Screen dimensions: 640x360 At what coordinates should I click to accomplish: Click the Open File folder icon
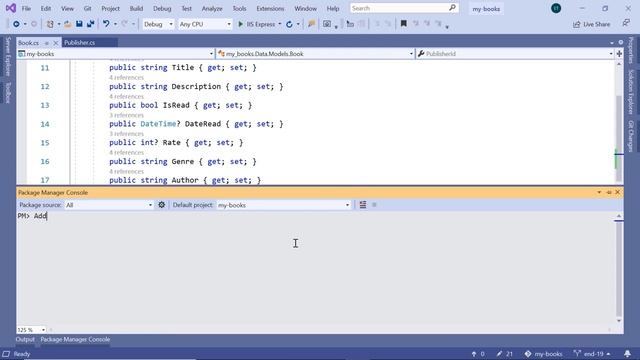[x=68, y=24]
